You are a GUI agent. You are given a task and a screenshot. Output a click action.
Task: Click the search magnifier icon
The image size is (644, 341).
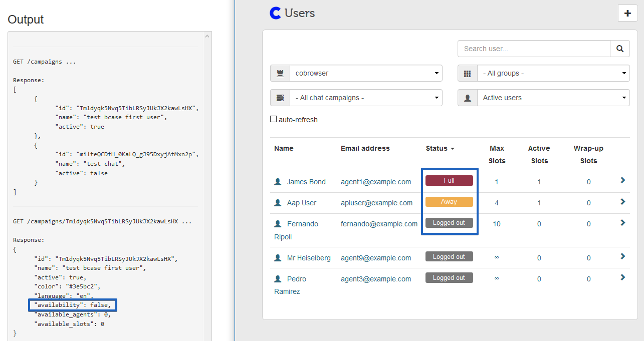[620, 49]
